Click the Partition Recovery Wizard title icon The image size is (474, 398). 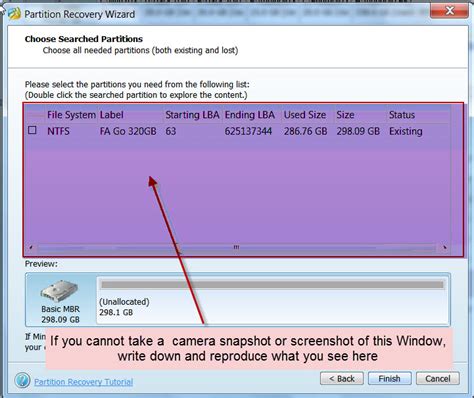click(x=14, y=14)
